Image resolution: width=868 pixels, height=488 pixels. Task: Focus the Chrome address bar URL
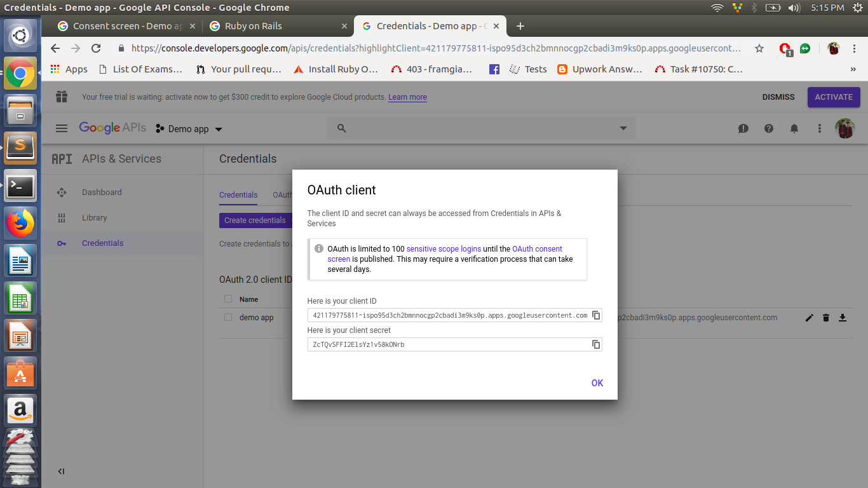[436, 48]
